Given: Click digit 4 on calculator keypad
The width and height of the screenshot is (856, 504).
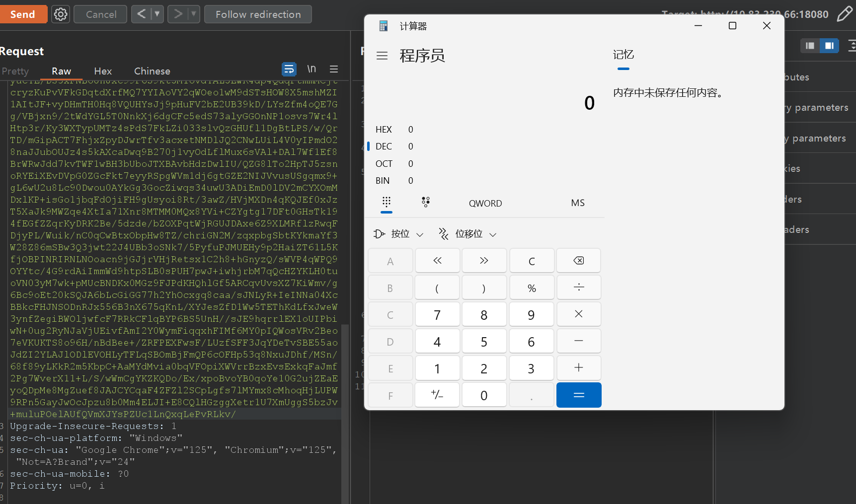Looking at the screenshot, I should [437, 341].
